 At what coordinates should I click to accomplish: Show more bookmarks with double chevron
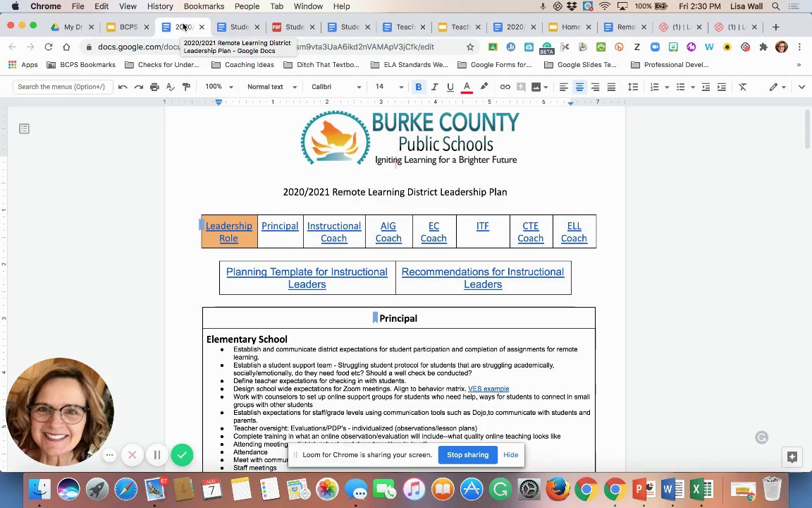(799, 65)
